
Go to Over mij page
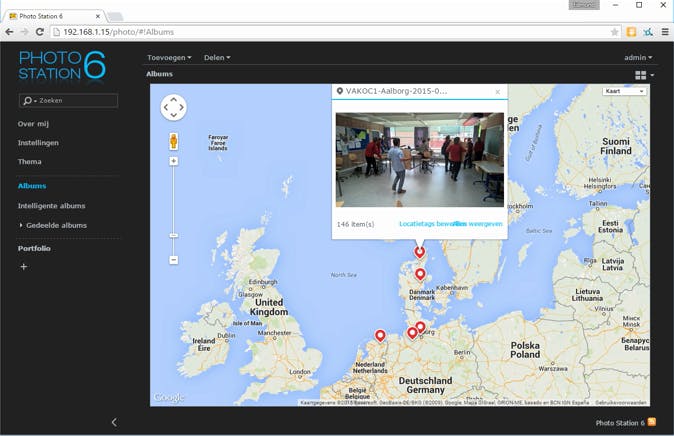33,124
